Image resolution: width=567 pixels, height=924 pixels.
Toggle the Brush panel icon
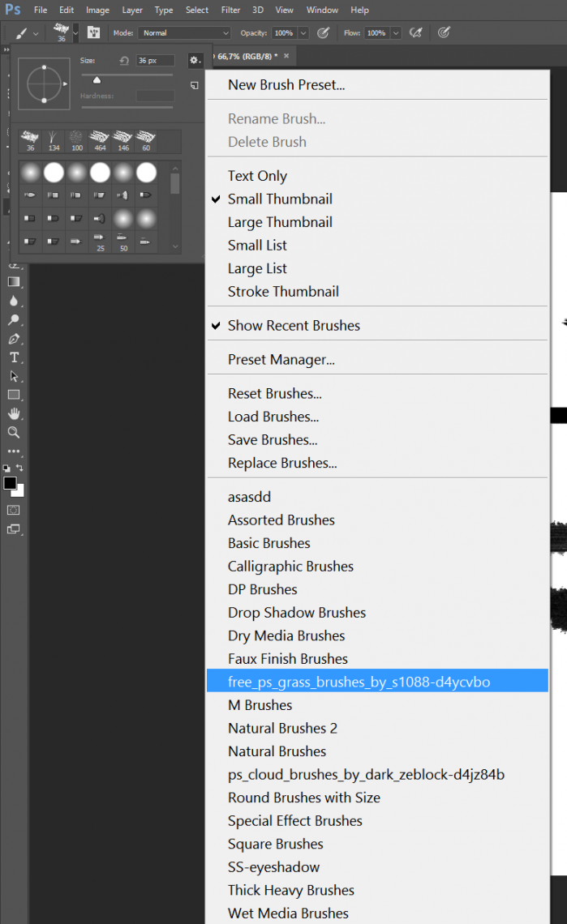93,33
